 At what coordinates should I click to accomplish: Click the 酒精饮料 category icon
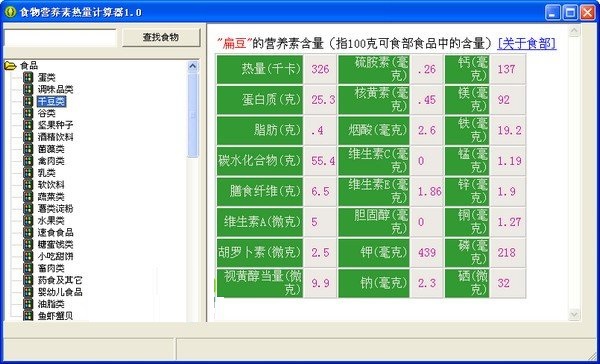coord(28,137)
